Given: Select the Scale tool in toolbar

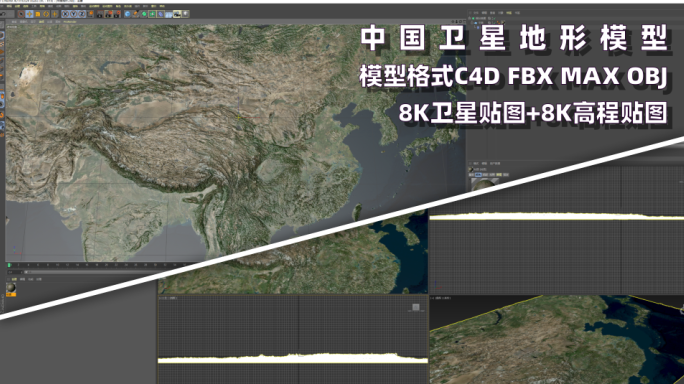Looking at the screenshot, I should 38,14.
